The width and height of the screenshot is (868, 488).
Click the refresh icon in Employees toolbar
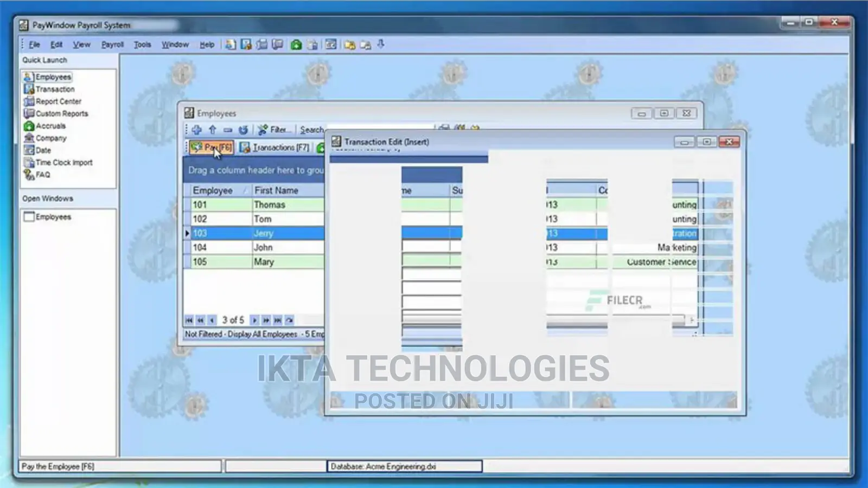click(x=243, y=130)
